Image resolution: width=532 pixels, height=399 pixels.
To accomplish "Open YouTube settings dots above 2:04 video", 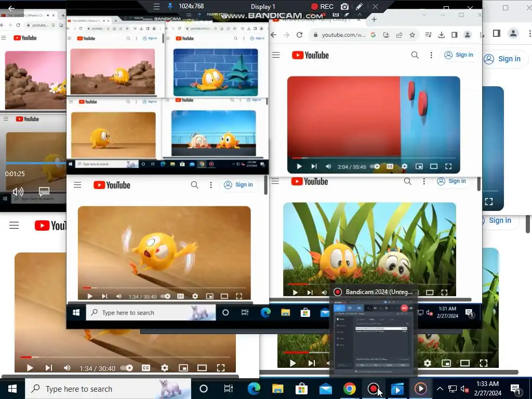I will click(x=431, y=55).
